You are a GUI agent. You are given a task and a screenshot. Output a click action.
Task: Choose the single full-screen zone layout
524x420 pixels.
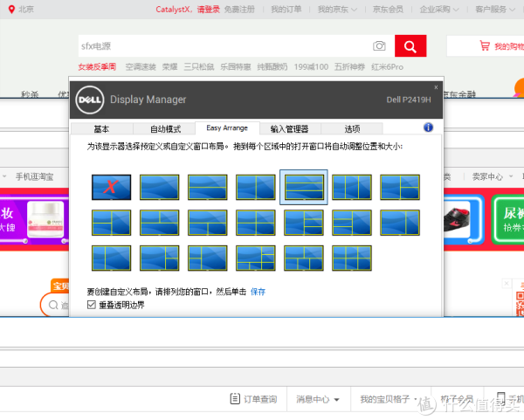pos(160,187)
